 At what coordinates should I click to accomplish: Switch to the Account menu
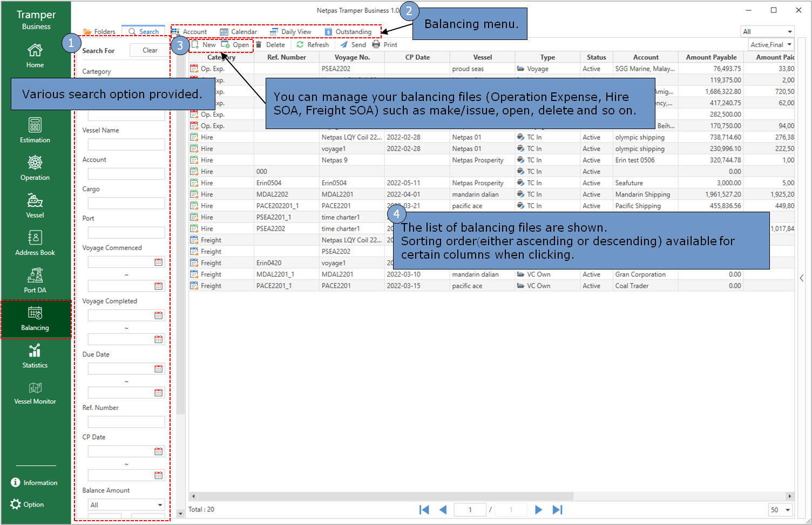190,32
